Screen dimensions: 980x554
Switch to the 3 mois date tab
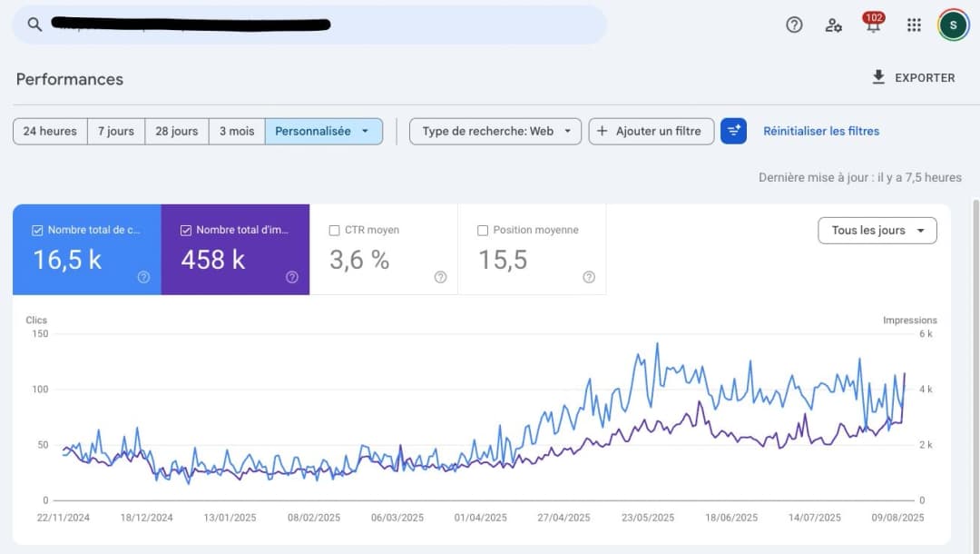click(236, 131)
